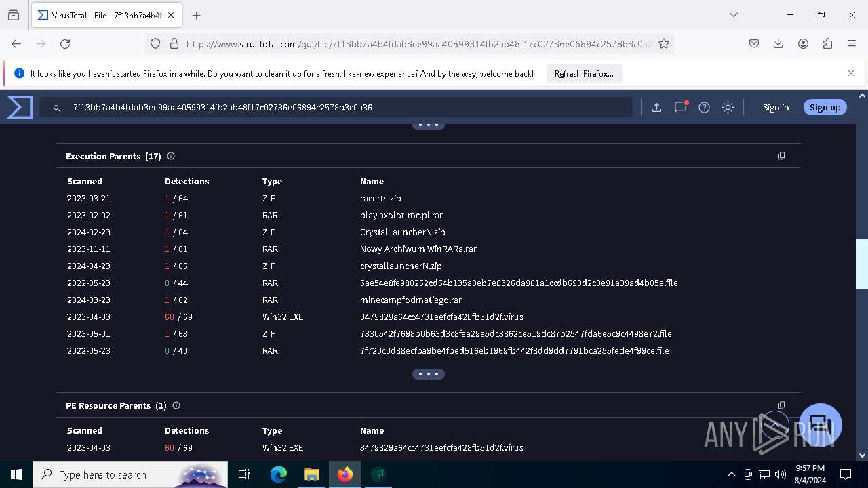Copy the PE Resource Parents table
Image resolution: width=868 pixels, height=488 pixels.
tap(781, 405)
